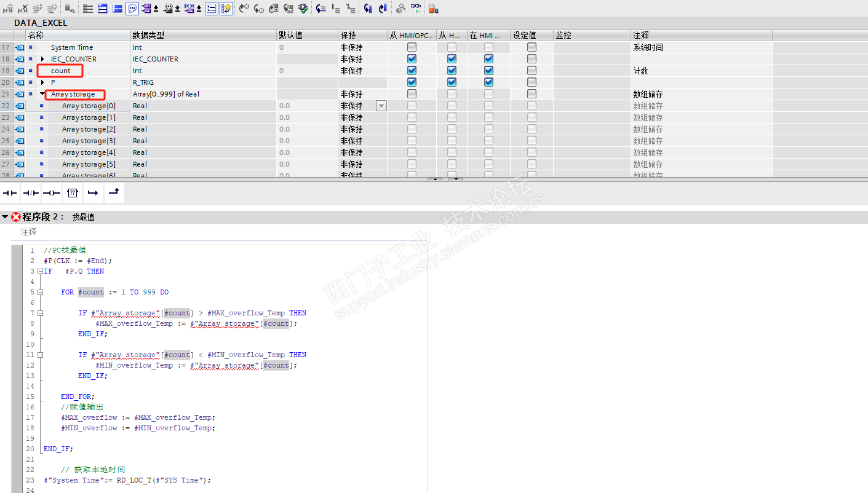Click the first network-with-star toolbar icon
Viewport: 868px width, 493px height.
(8, 9)
